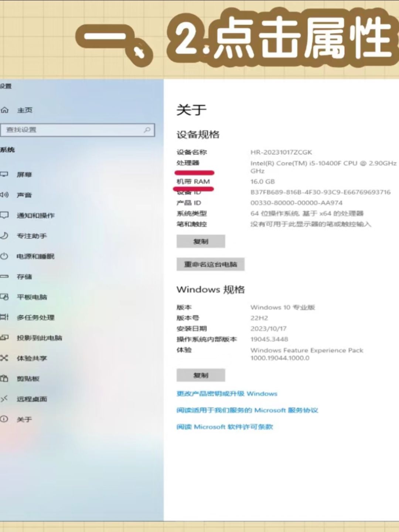This screenshot has width=399, height=532.
Task: Open 电源和睡眠 settings
Action: click(35, 256)
